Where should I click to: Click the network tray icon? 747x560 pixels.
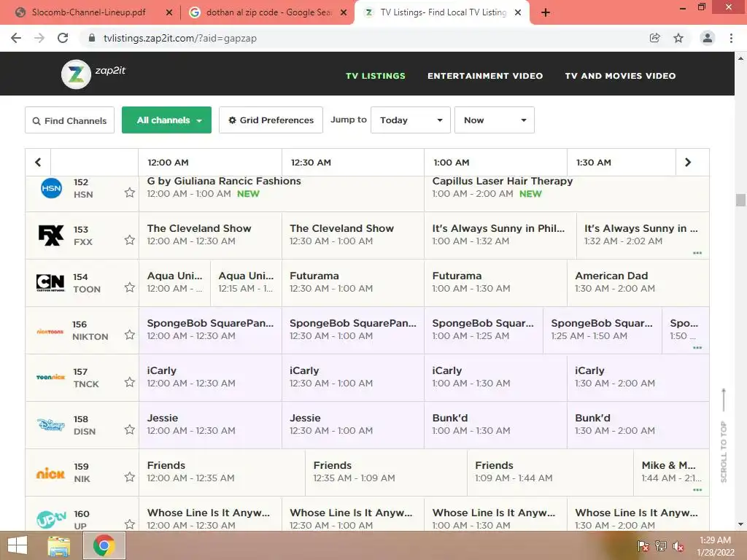661,545
